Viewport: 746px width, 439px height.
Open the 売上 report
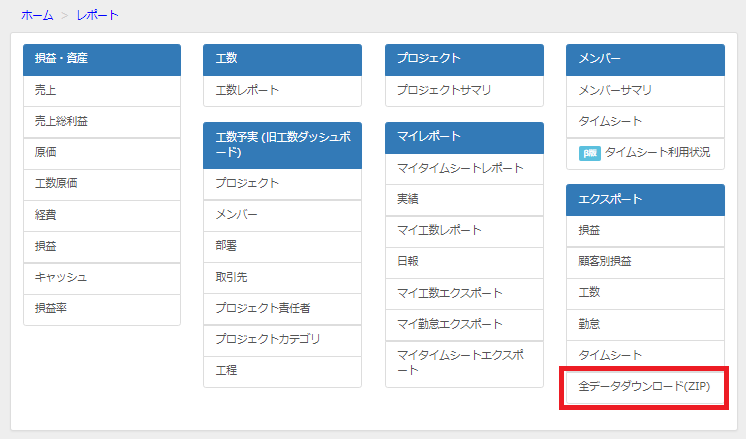pos(47,90)
